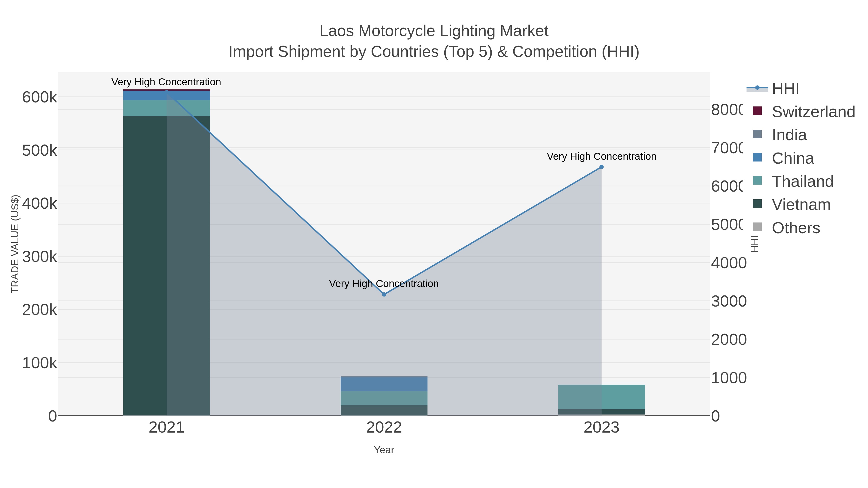868x488 pixels.
Task: Click the Switzerland maroon color swatch
Action: pyautogui.click(x=757, y=111)
